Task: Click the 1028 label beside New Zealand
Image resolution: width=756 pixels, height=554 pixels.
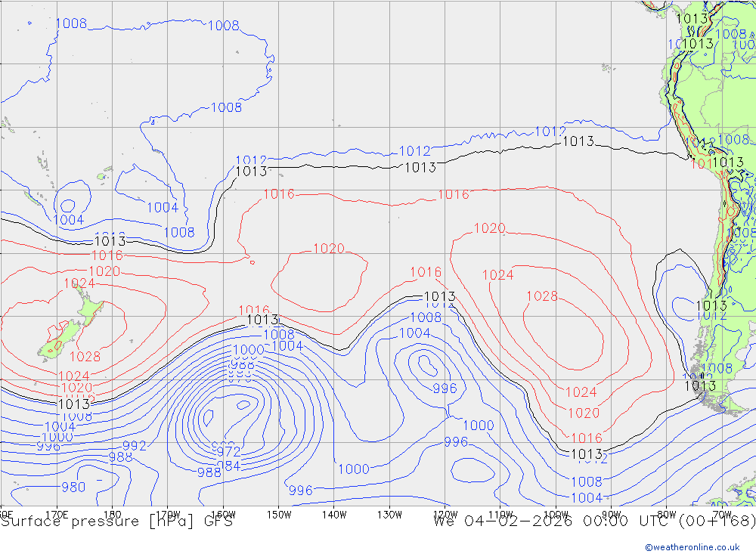Action: click(85, 356)
